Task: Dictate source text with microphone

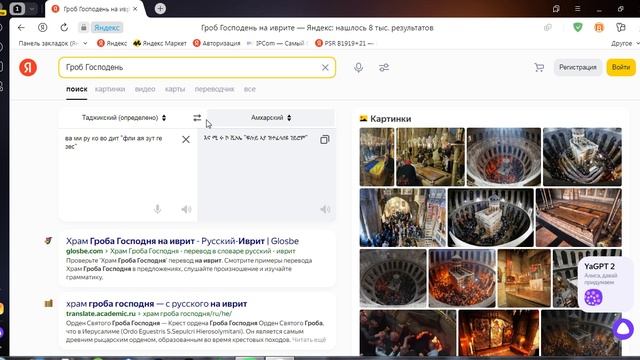Action: pyautogui.click(x=158, y=209)
